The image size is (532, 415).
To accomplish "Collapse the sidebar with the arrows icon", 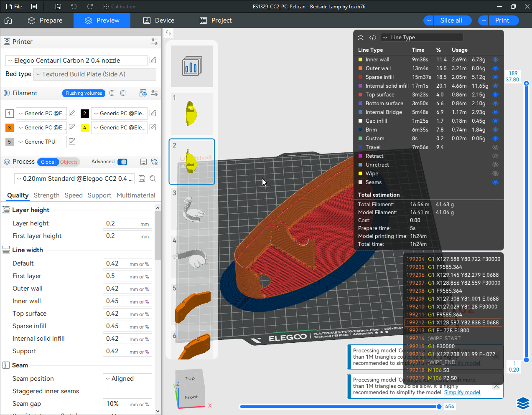I will [168, 33].
